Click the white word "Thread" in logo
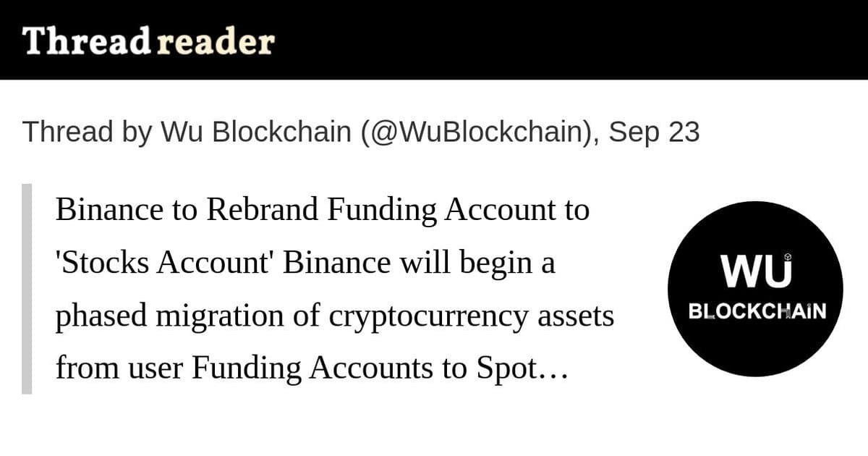 click(87, 41)
